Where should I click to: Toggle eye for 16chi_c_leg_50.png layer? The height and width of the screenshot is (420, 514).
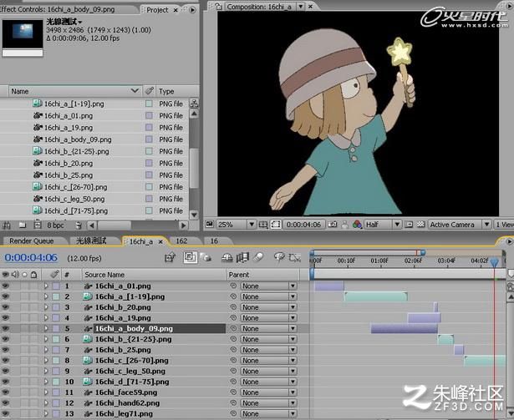click(5, 372)
